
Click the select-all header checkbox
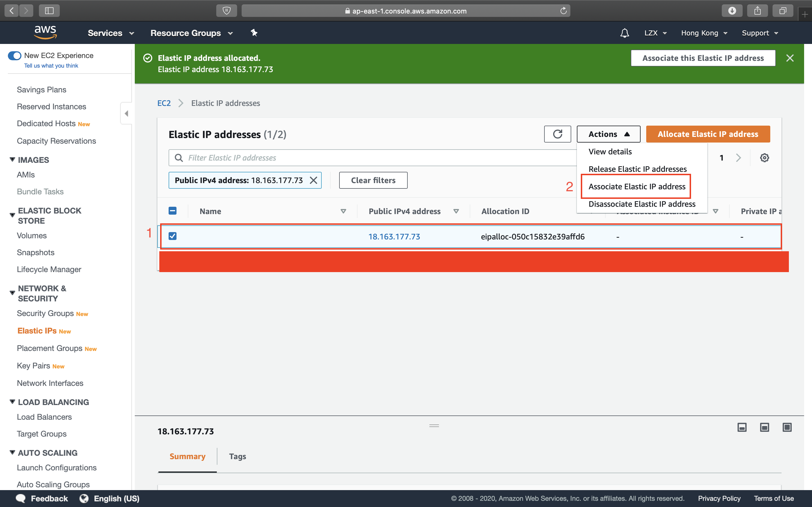[173, 211]
